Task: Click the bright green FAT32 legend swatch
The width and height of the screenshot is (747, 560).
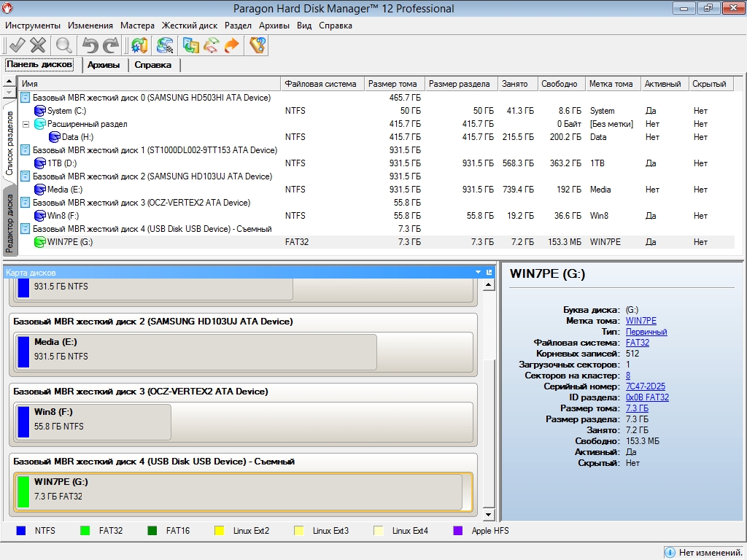Action: click(x=85, y=531)
